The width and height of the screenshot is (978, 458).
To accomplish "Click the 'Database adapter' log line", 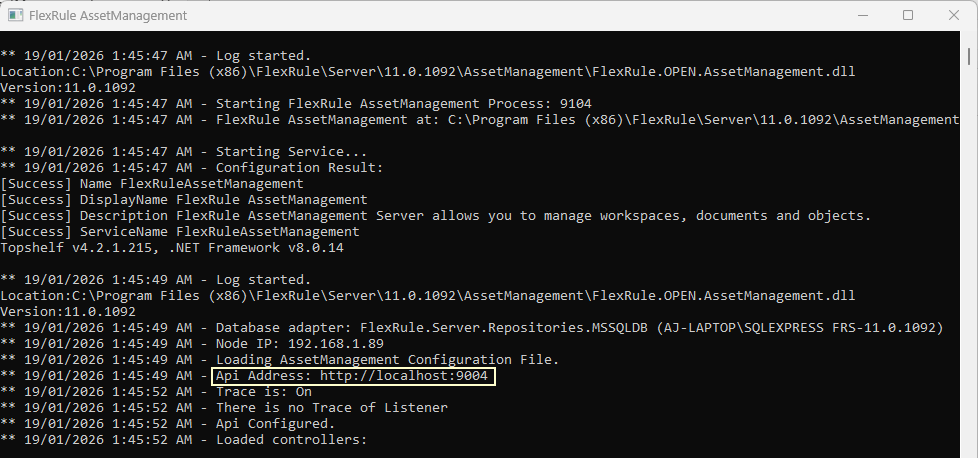I will [x=472, y=328].
